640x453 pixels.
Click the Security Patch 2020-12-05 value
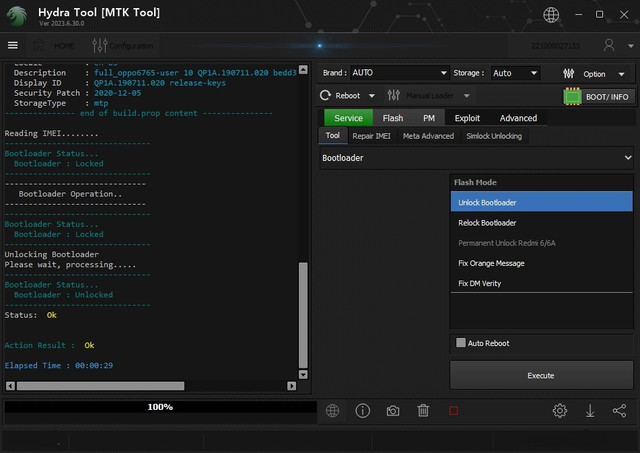coord(118,93)
